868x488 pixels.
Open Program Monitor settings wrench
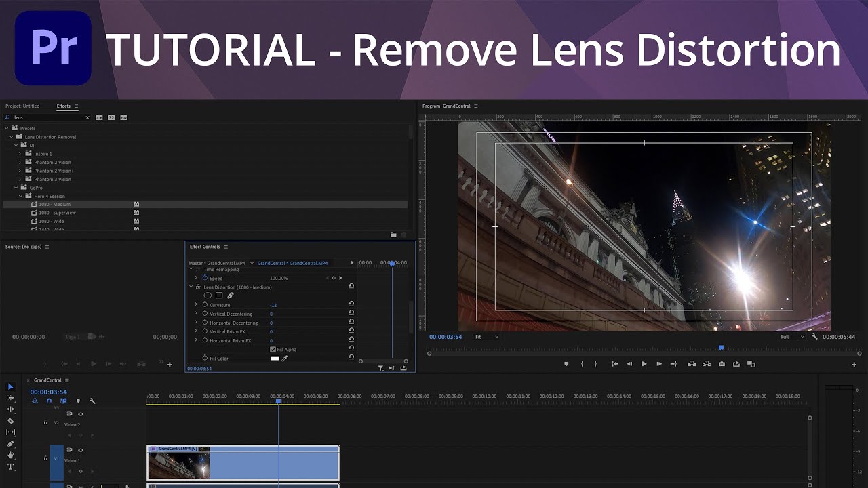click(814, 337)
